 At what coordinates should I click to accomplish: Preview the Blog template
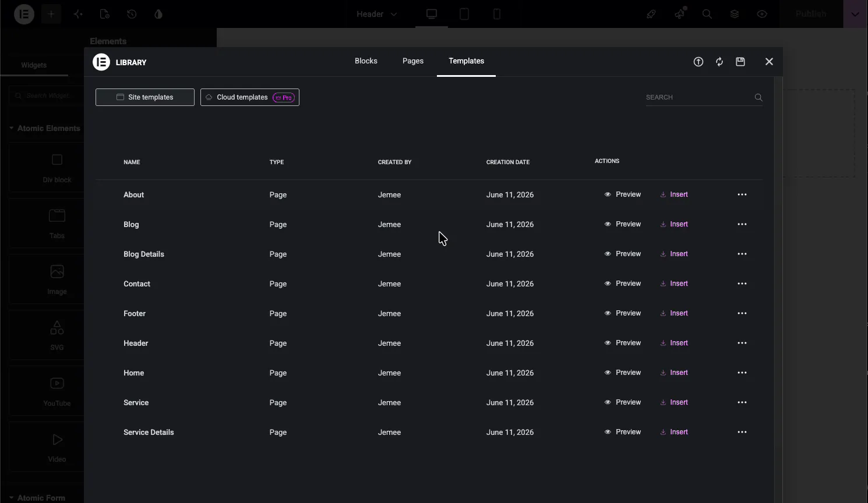pos(622,224)
